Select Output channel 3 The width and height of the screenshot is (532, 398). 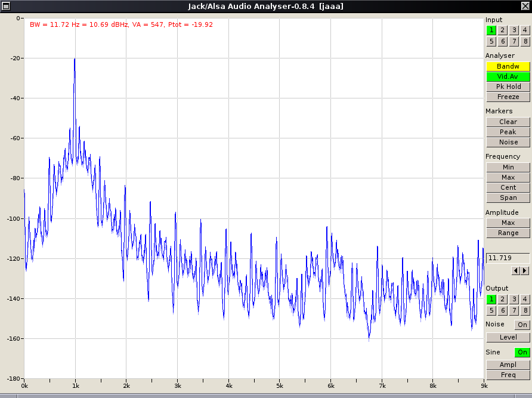(x=514, y=300)
